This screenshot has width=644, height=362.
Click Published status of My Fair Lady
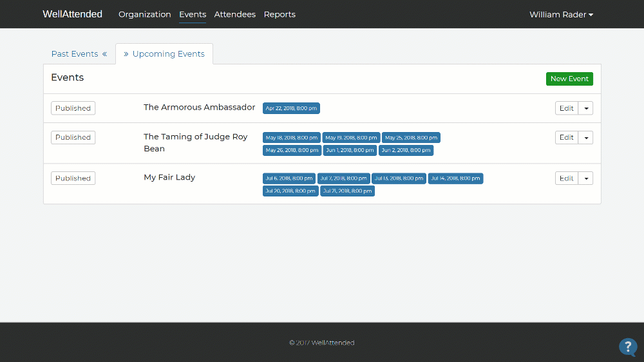73,178
